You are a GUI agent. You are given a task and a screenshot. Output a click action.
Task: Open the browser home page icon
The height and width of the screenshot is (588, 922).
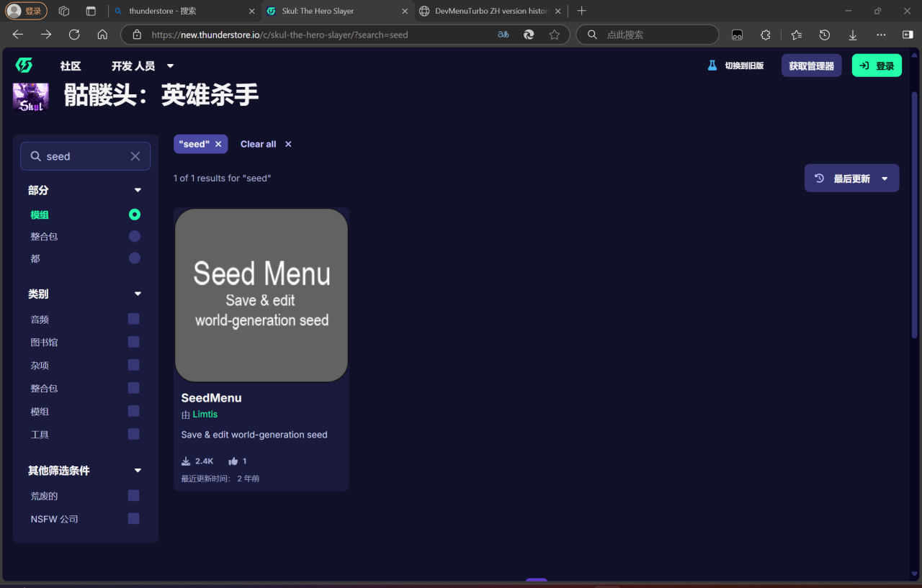[x=102, y=35]
